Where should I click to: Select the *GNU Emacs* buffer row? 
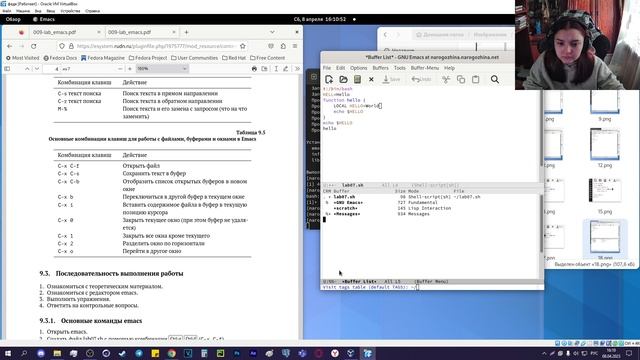coord(381,202)
